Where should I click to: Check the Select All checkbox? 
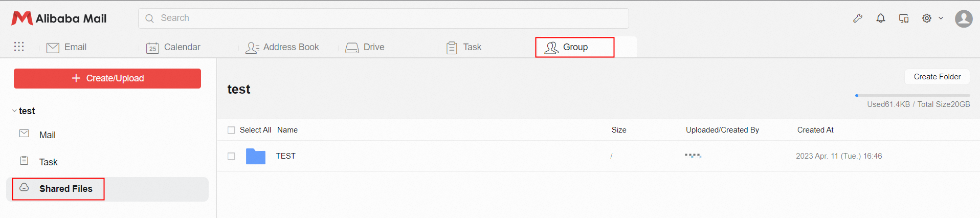coord(231,130)
